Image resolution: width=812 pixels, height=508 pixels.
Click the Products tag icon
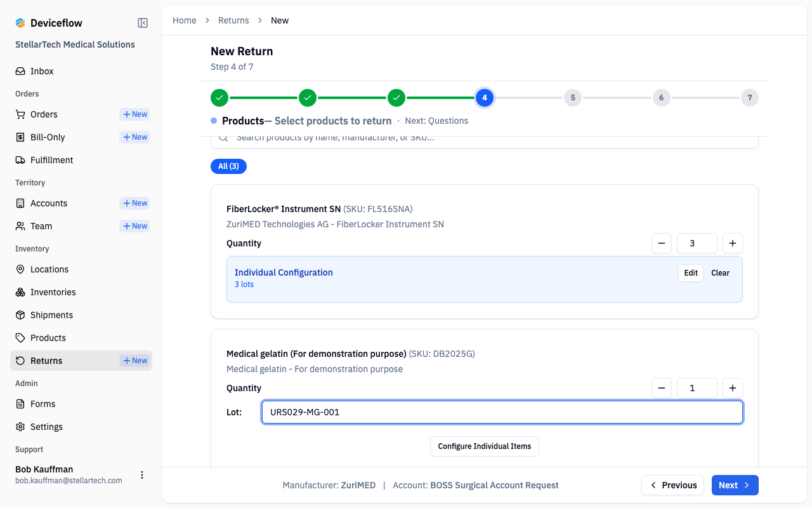[x=20, y=338]
